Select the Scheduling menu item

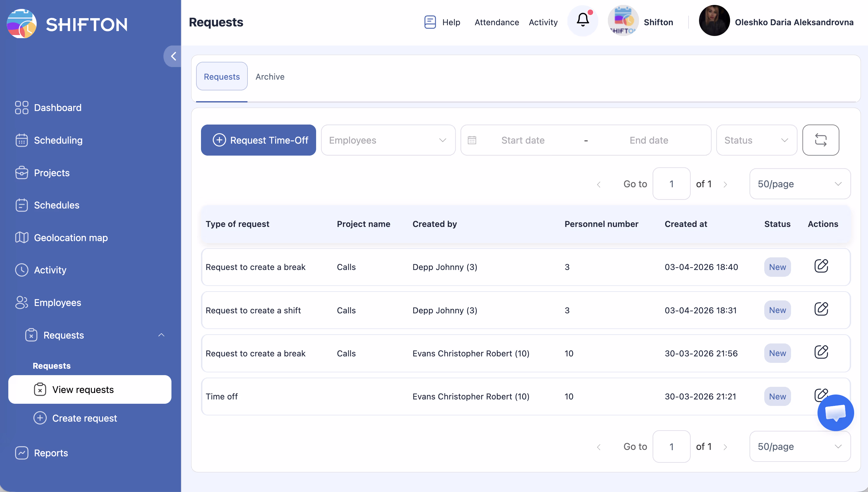click(x=58, y=140)
